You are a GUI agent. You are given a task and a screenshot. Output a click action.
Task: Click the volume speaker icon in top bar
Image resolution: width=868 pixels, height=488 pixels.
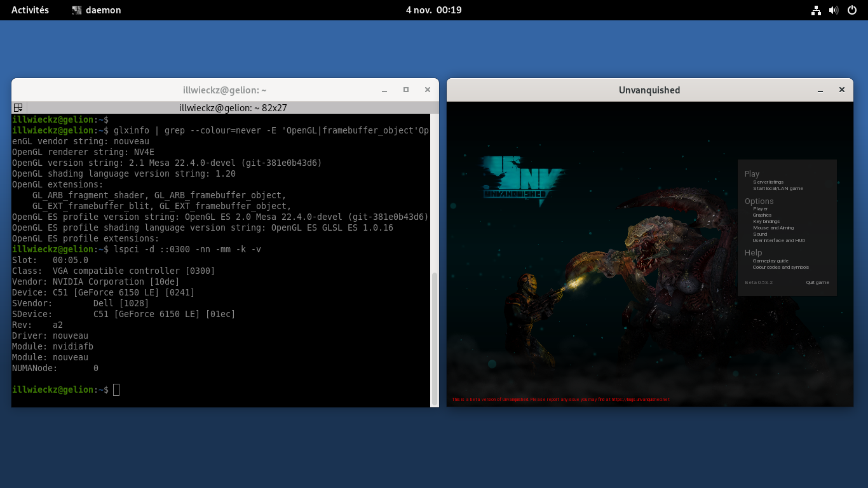pyautogui.click(x=834, y=10)
